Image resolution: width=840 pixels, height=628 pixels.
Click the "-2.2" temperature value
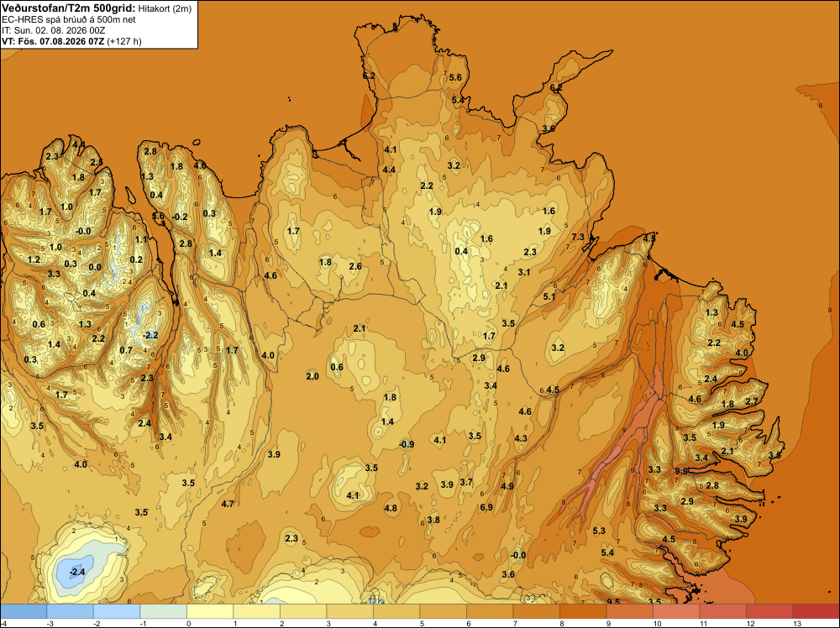151,335
